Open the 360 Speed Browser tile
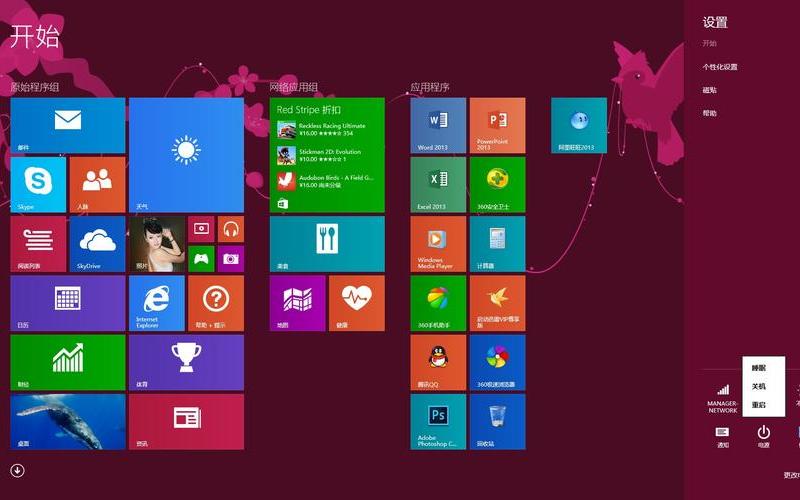Screen dimensions: 800x500 [x=497, y=362]
